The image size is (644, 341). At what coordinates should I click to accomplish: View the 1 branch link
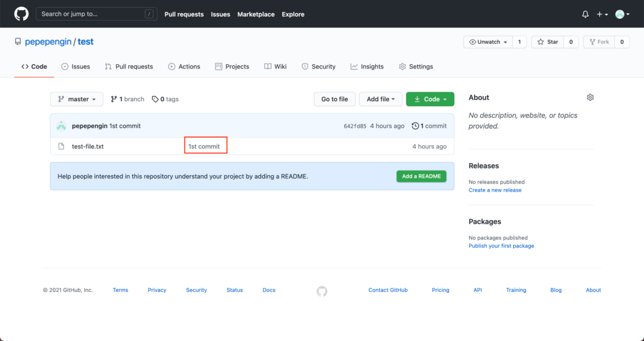(x=127, y=99)
